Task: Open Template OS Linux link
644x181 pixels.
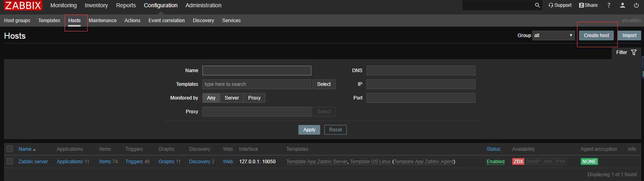Action: click(x=370, y=162)
